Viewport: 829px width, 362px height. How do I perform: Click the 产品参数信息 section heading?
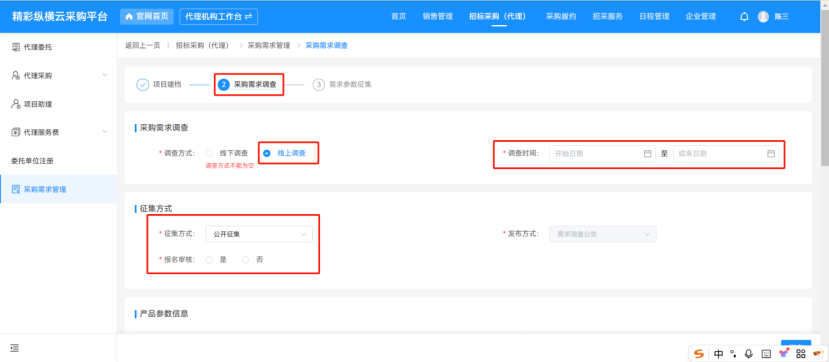(164, 313)
